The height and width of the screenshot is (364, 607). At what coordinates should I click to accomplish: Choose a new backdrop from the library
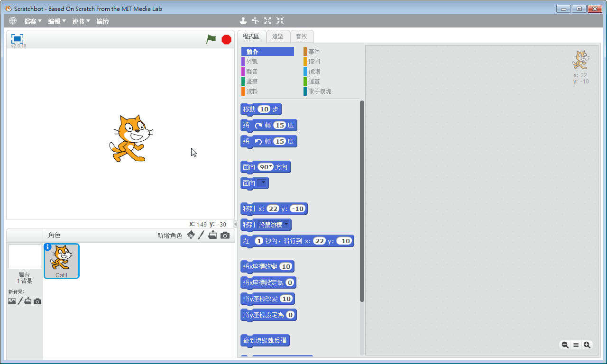coord(12,301)
